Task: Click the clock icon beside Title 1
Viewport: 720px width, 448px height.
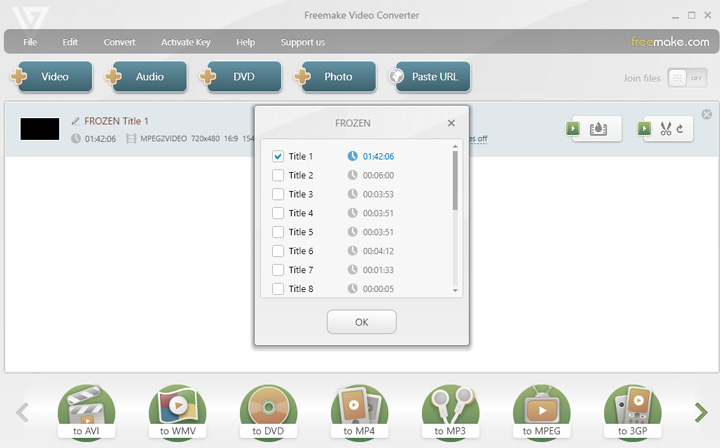Action: pos(352,156)
